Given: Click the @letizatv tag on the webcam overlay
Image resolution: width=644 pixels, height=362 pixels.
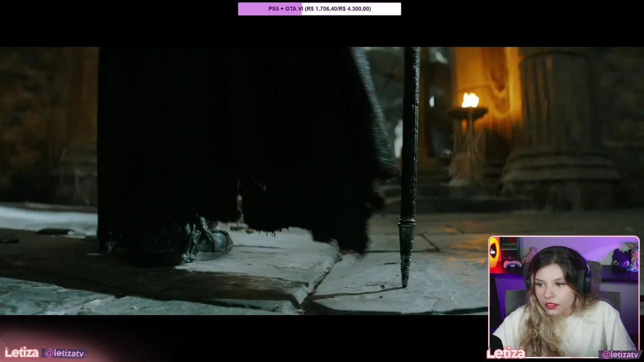Looking at the screenshot, I should (620, 354).
